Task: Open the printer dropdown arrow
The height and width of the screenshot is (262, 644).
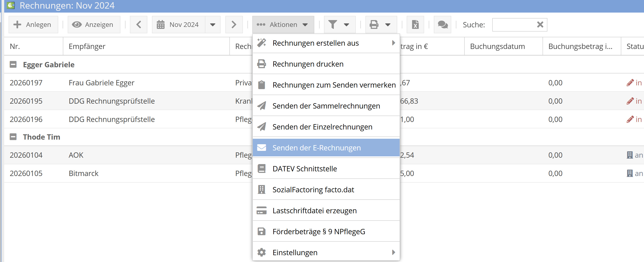Action: [388, 24]
